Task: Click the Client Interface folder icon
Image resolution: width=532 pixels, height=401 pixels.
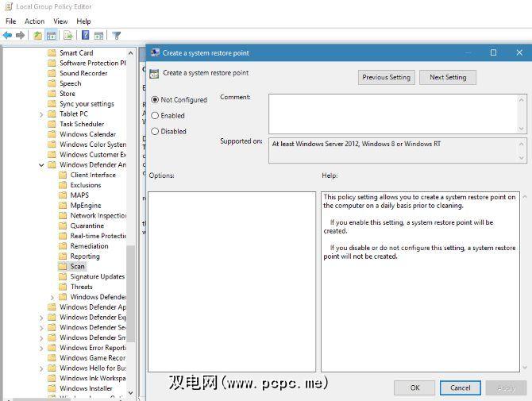Action: [63, 175]
